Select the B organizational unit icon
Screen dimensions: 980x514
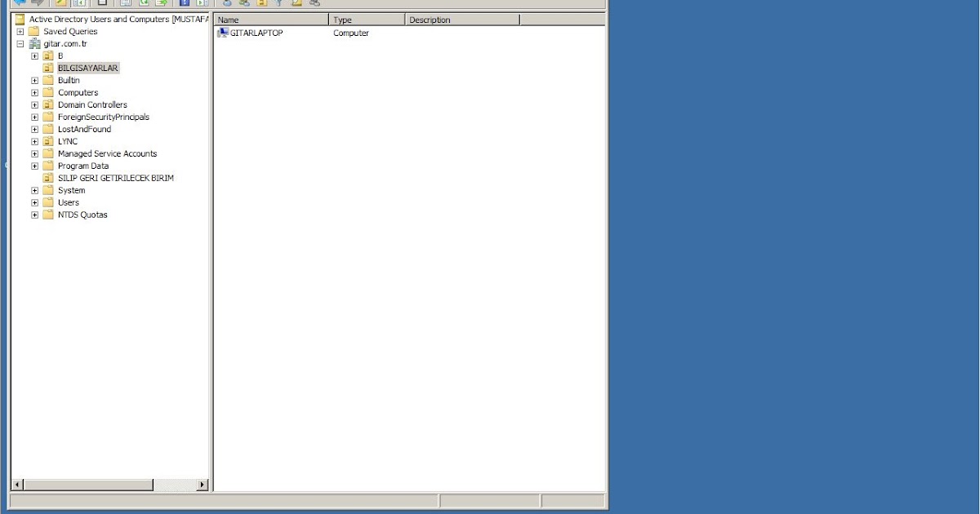48,55
